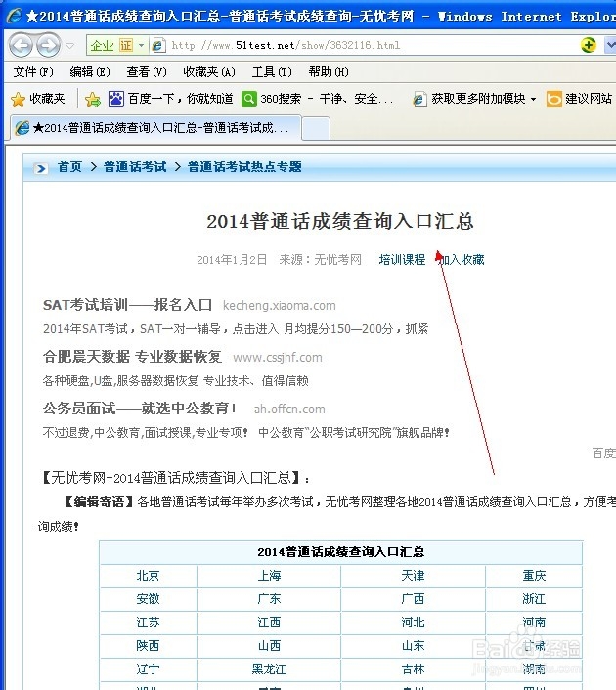Open the 编辑(E) menu
This screenshot has width=616, height=690.
[90, 71]
